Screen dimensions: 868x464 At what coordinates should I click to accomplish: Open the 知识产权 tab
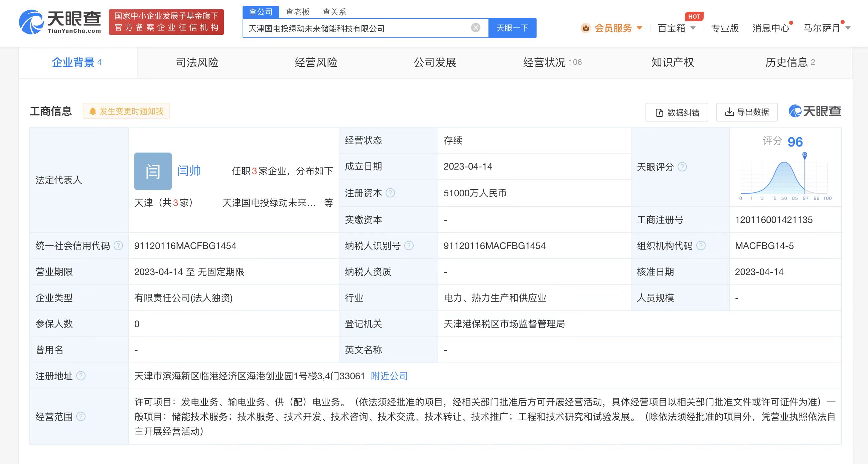(673, 63)
